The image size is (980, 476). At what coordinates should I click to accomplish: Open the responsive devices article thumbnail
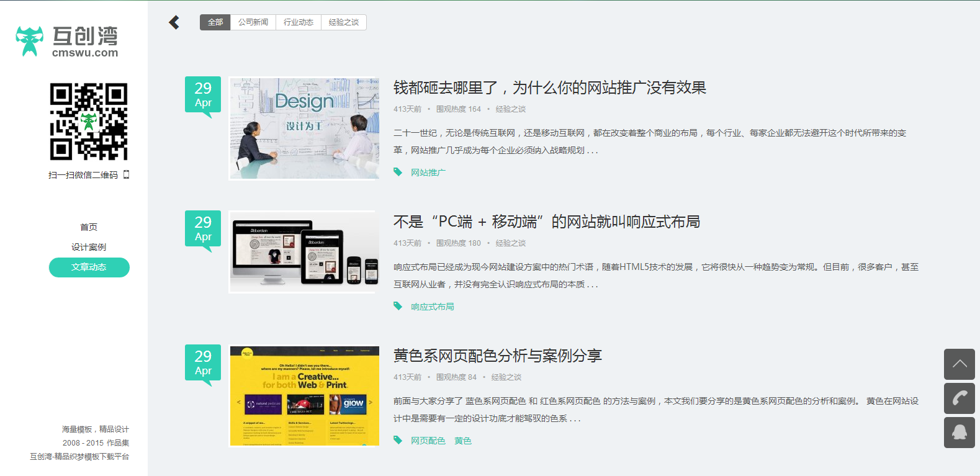304,252
